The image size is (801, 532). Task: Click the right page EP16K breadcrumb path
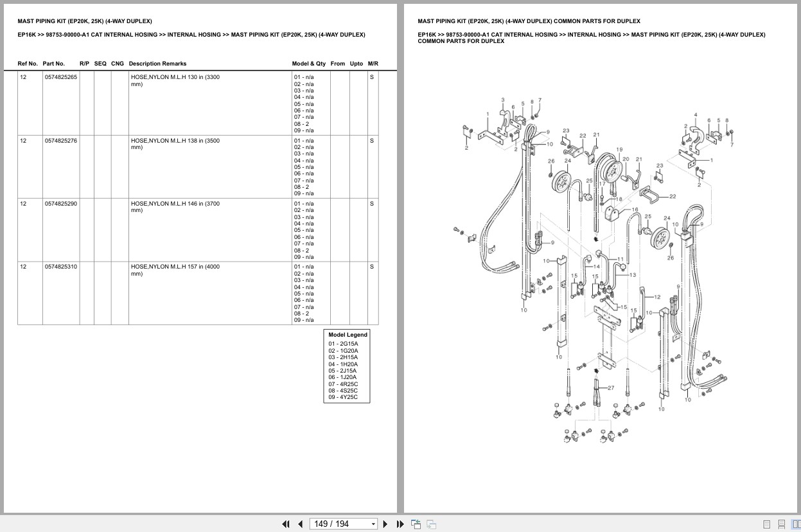592,38
